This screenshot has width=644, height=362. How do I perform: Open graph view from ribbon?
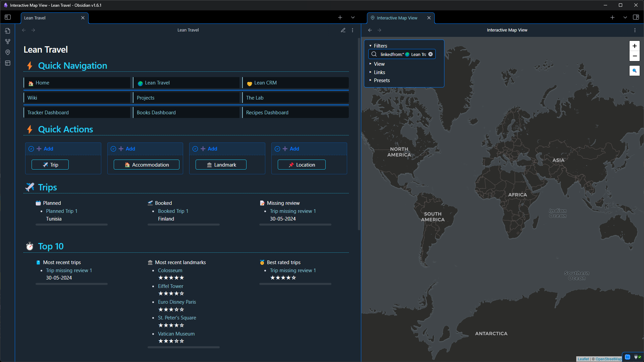point(8,42)
